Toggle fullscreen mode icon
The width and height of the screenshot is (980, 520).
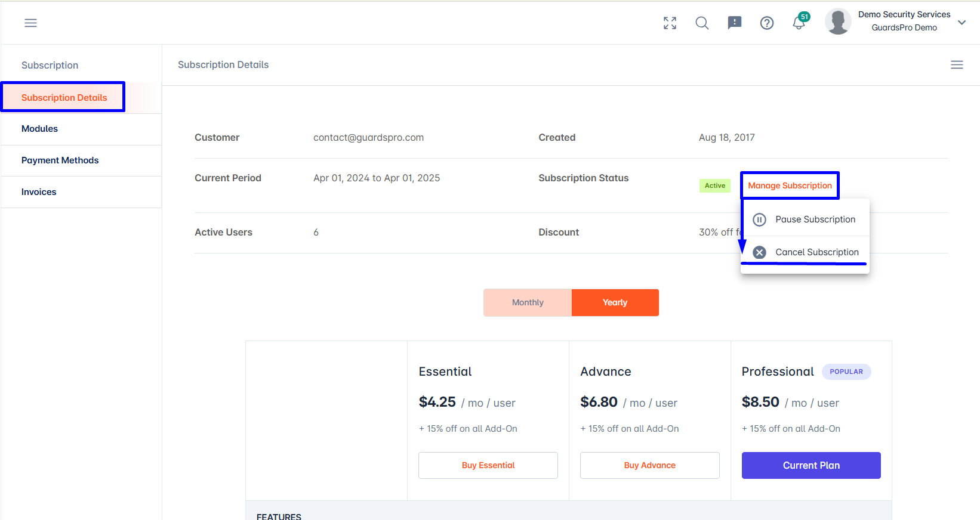[670, 23]
